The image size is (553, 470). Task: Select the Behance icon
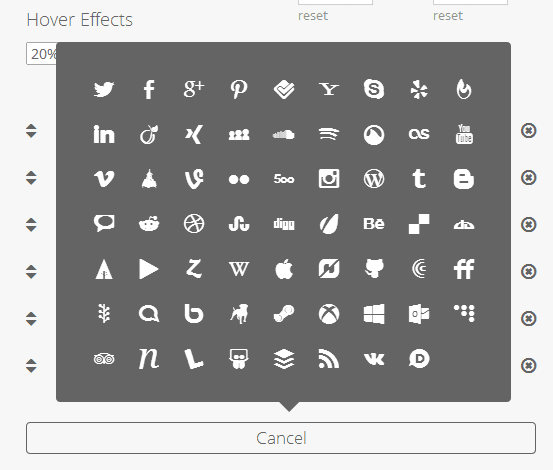pyautogui.click(x=374, y=224)
